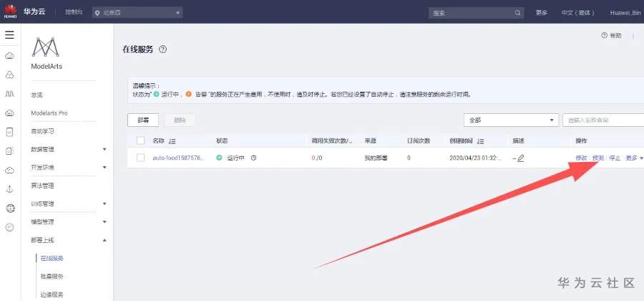Click 更多 in the top bar
644x301 pixels.
point(542,13)
